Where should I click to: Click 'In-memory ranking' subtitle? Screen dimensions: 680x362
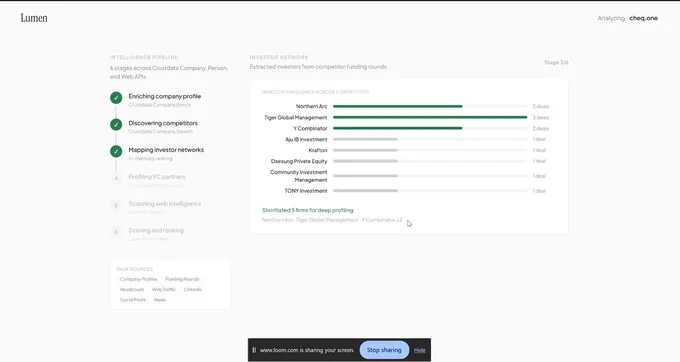pyautogui.click(x=150, y=159)
